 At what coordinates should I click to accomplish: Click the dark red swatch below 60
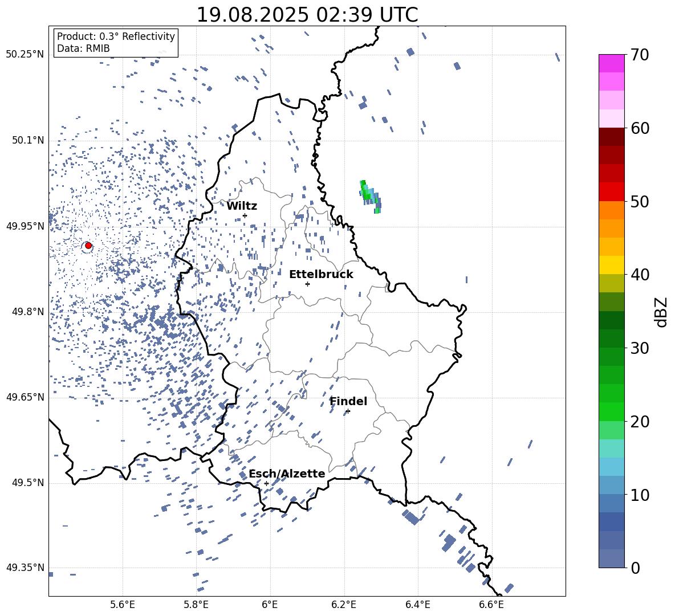pyautogui.click(x=611, y=137)
